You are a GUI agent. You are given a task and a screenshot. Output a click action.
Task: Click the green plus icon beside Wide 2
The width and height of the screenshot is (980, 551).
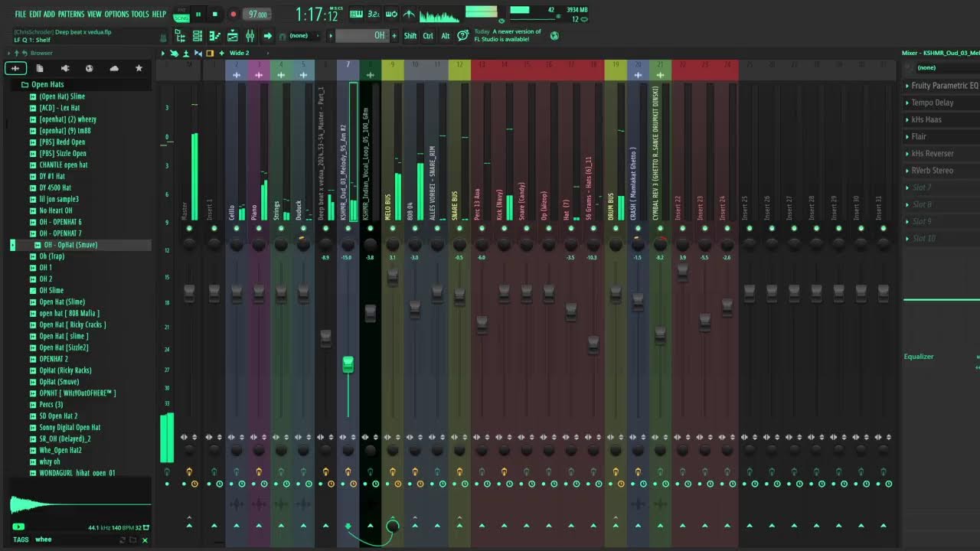coord(222,54)
